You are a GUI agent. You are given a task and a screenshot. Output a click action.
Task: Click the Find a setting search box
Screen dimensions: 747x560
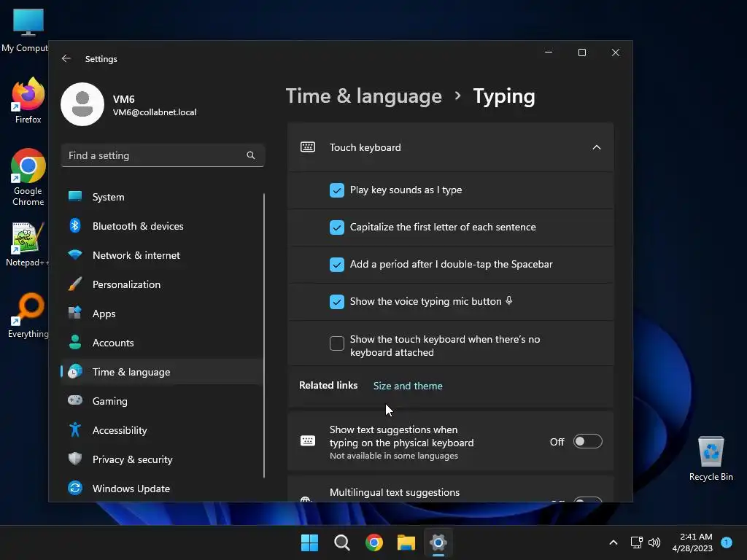[163, 155]
